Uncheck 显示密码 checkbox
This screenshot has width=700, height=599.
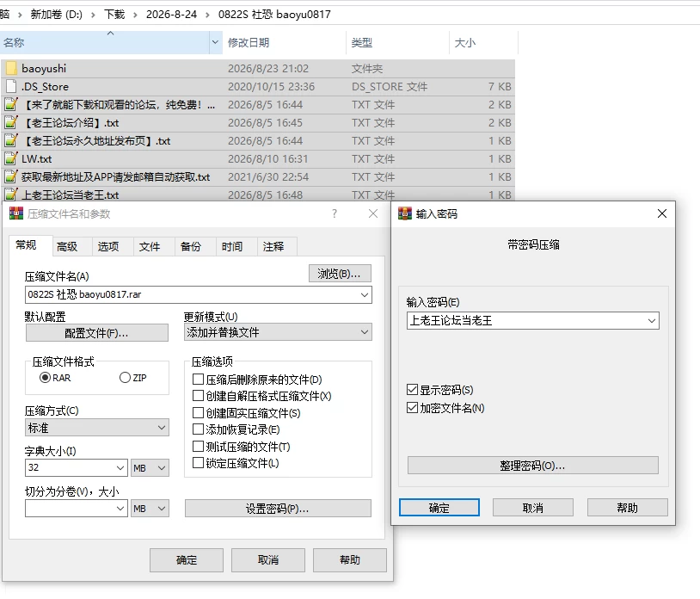pyautogui.click(x=412, y=390)
